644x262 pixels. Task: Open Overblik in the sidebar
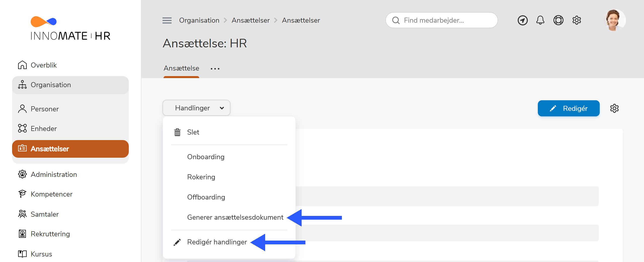70,65
